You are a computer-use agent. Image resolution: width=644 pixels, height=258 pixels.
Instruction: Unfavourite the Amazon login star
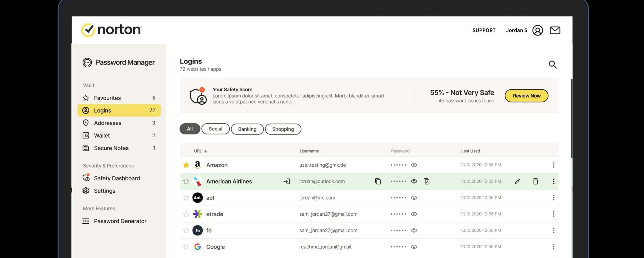coord(186,165)
